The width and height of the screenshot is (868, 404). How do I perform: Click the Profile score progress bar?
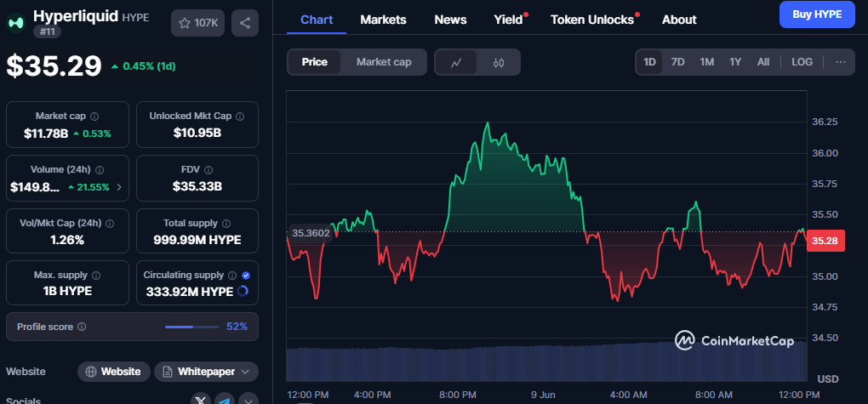pyautogui.click(x=192, y=327)
